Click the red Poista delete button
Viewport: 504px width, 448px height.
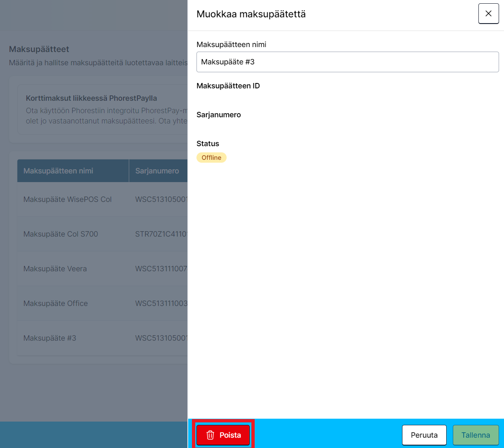click(x=223, y=435)
